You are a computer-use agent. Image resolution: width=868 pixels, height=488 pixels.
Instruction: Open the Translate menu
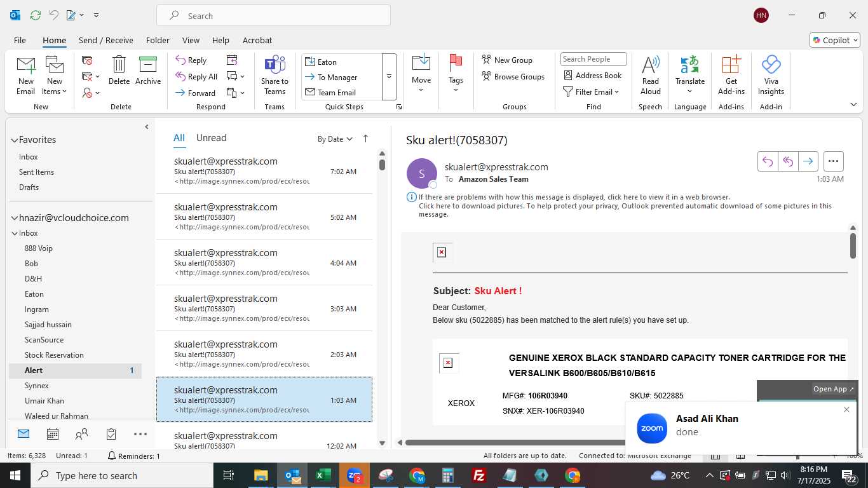[690, 75]
